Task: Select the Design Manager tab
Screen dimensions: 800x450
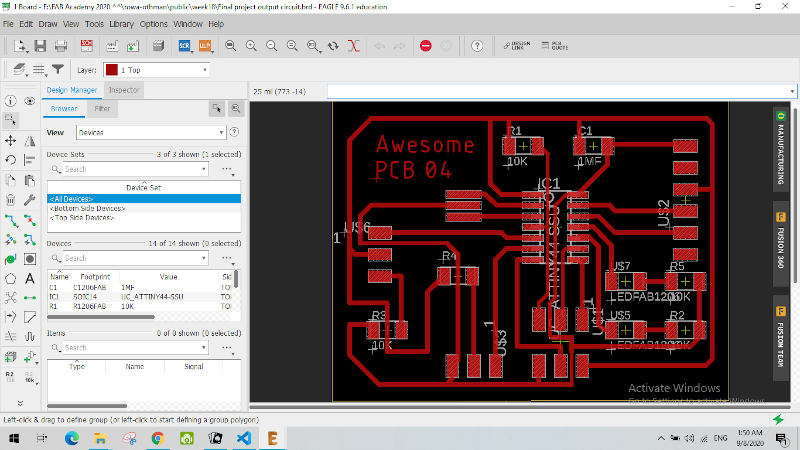Action: [71, 90]
